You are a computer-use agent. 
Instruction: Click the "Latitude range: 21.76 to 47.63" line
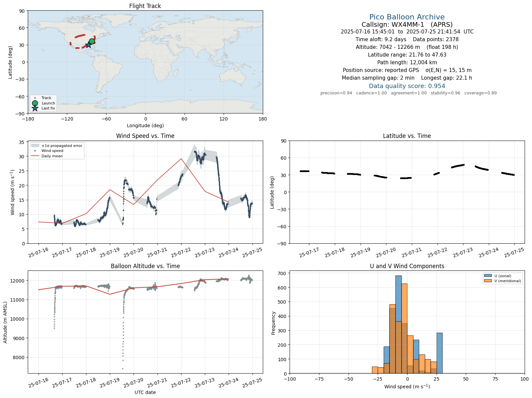pos(407,55)
